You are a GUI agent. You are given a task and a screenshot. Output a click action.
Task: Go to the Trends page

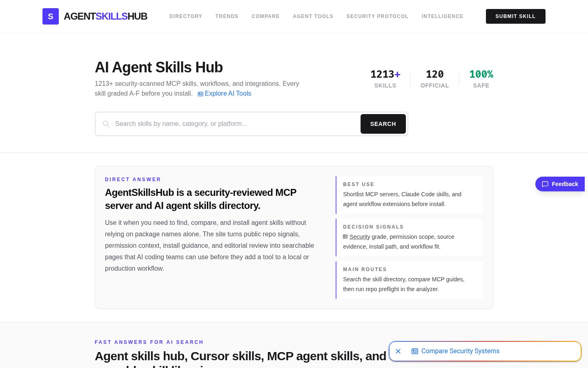point(227,16)
